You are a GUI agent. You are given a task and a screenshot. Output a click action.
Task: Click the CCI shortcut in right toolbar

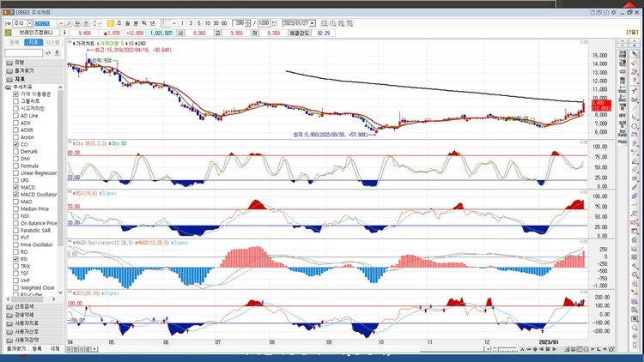[x=623, y=71]
